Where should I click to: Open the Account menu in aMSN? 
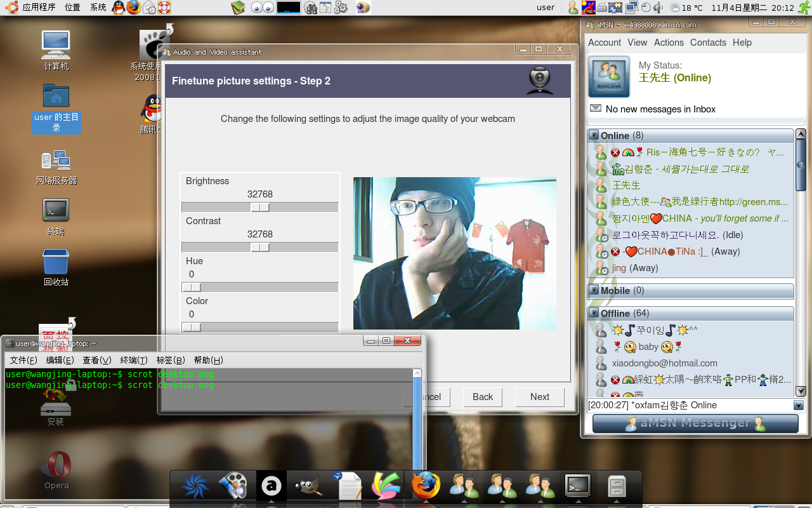coord(605,43)
